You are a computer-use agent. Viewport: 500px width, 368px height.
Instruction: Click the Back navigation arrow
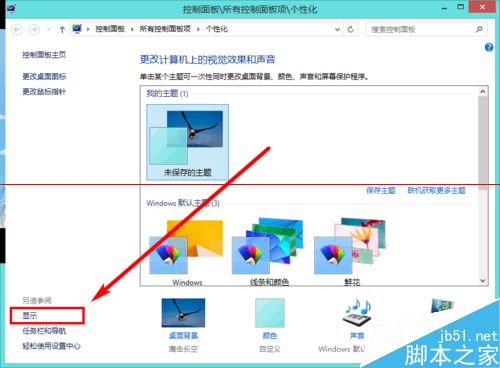17,30
